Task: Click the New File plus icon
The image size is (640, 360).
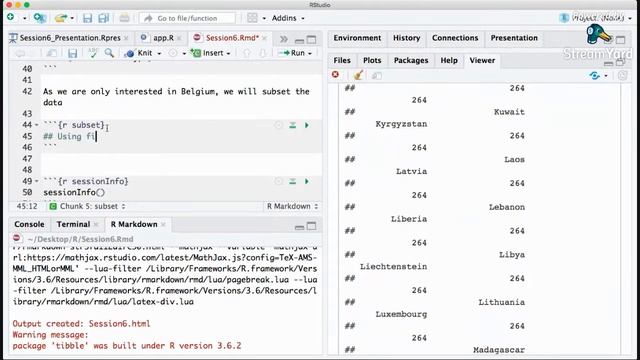Action: pyautogui.click(x=11, y=17)
